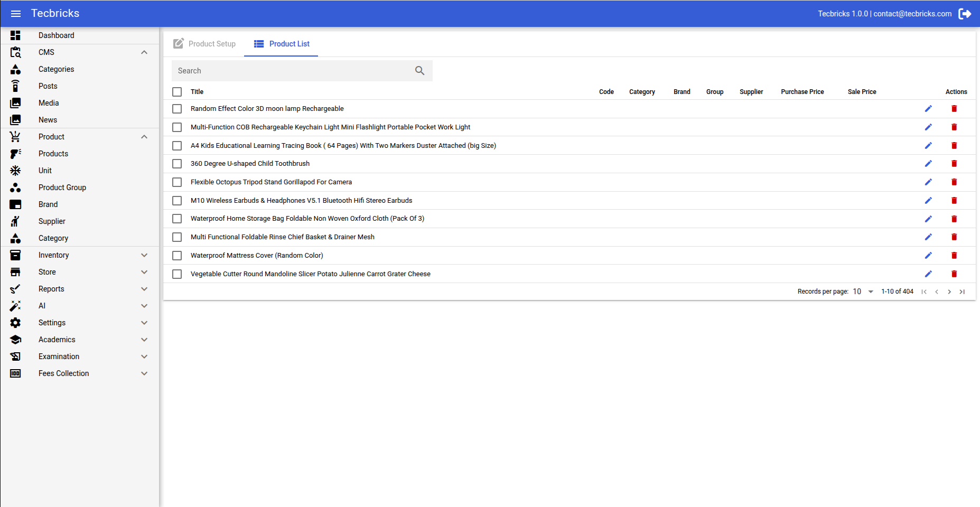This screenshot has width=980, height=507.
Task: Click the Dashboard grid icon in sidebar
Action: [15, 35]
